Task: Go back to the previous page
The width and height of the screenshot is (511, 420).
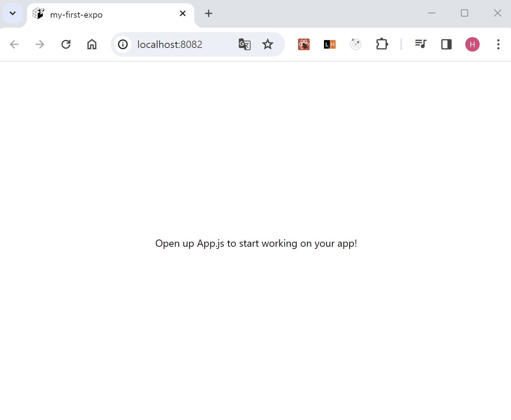Action: tap(14, 44)
